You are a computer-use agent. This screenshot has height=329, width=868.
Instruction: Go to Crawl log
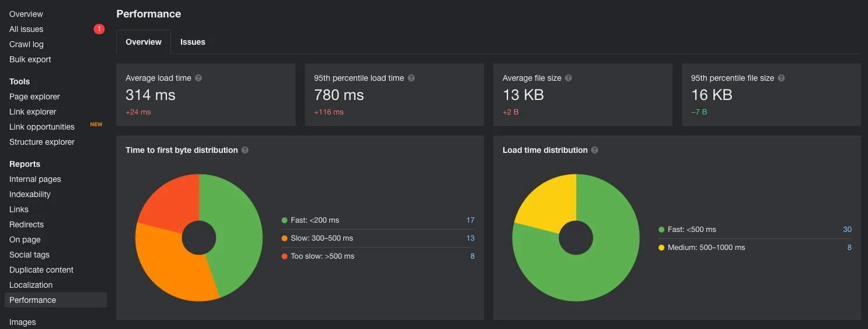[26, 44]
